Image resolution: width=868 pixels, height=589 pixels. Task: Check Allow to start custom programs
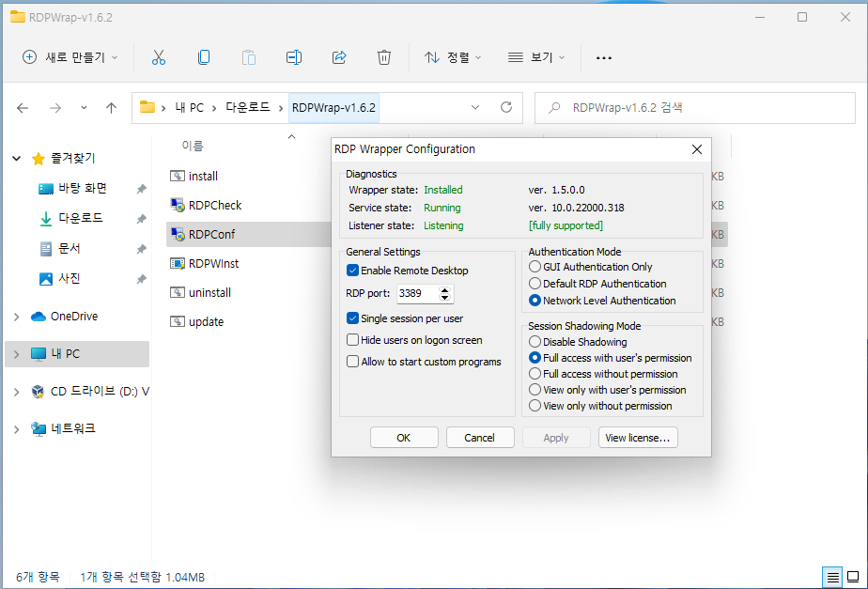point(352,362)
